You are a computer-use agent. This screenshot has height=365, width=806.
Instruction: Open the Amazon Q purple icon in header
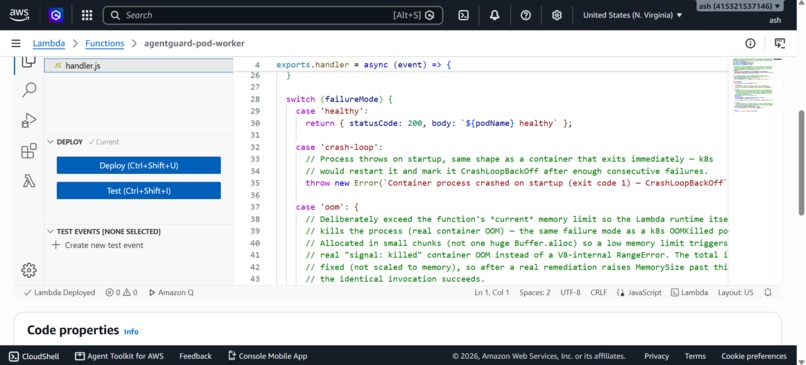[x=56, y=15]
